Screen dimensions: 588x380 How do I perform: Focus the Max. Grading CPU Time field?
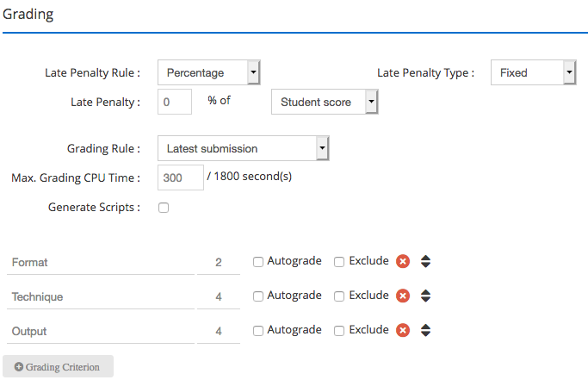[181, 178]
